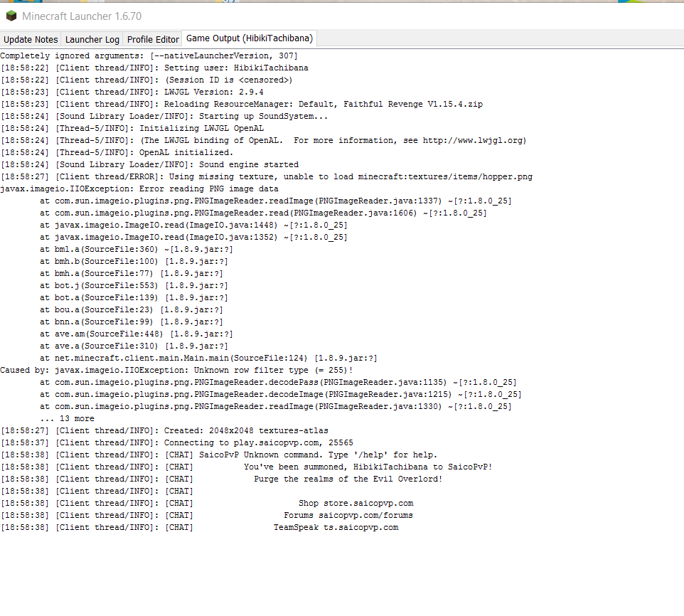
Task: Click the decodePass PNGImageReader.java:1135 line
Action: pos(278,383)
